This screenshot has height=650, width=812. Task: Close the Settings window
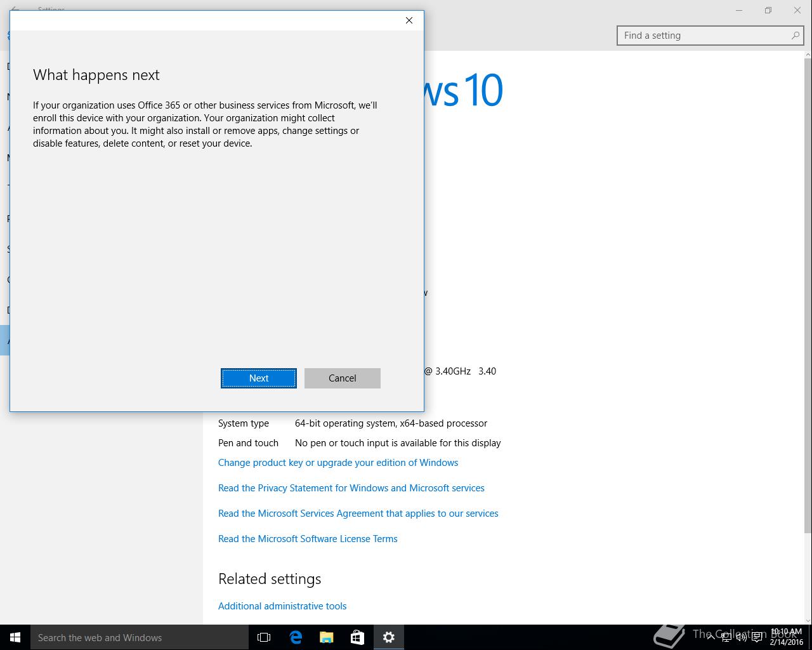click(x=797, y=10)
